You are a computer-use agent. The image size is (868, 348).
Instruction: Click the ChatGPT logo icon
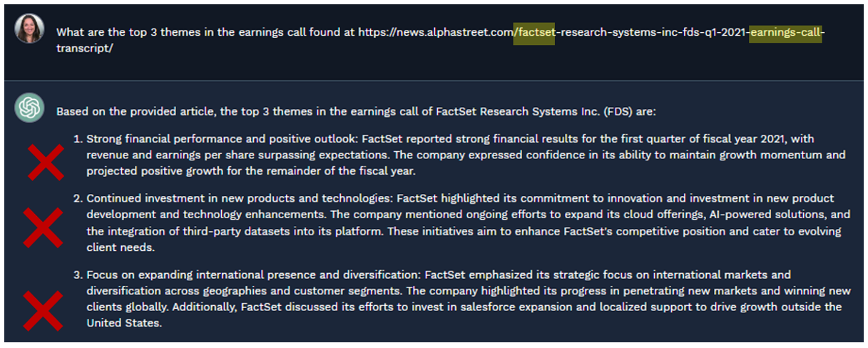click(29, 108)
